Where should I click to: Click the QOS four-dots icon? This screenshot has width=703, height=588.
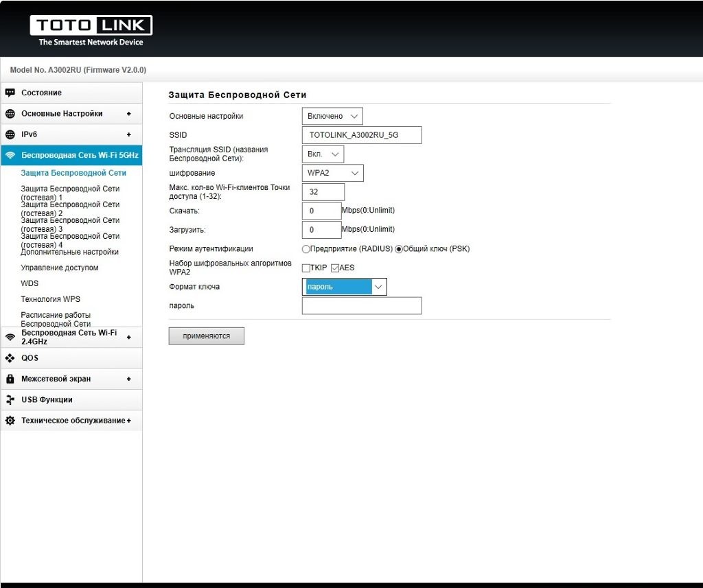[10, 358]
